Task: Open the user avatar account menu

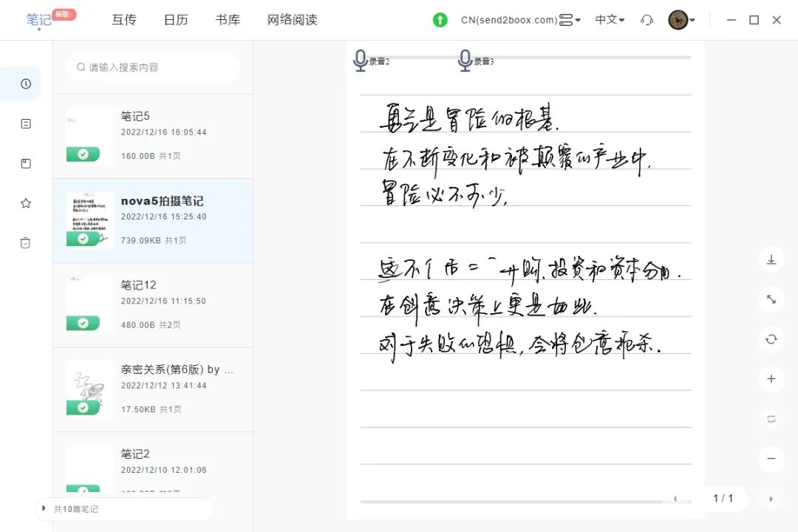Action: pos(681,20)
